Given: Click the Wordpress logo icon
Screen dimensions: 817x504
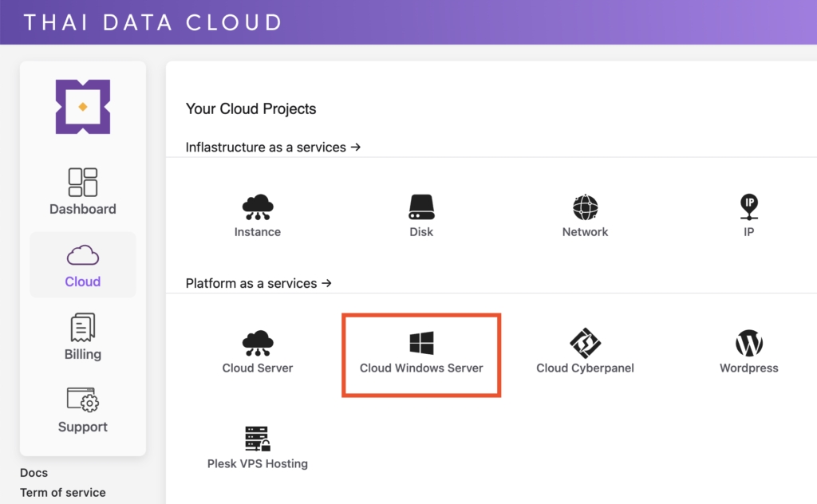Looking at the screenshot, I should tap(748, 343).
